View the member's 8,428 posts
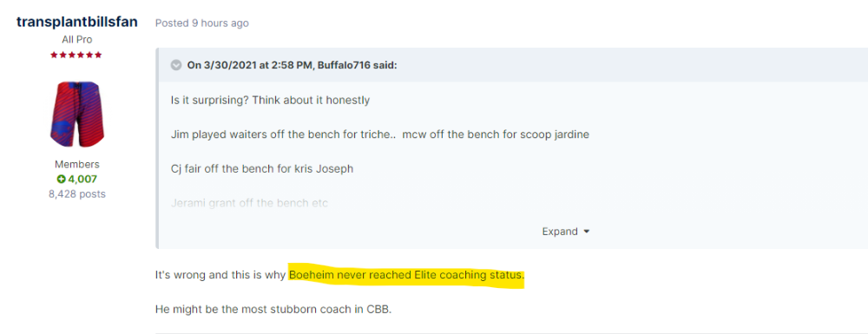Image resolution: width=868 pixels, height=334 pixels. point(77,194)
